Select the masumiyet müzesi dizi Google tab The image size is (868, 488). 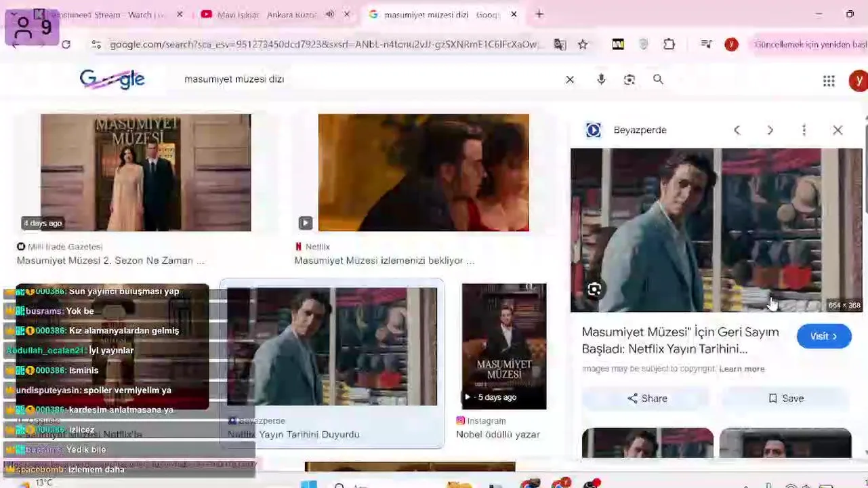(440, 14)
